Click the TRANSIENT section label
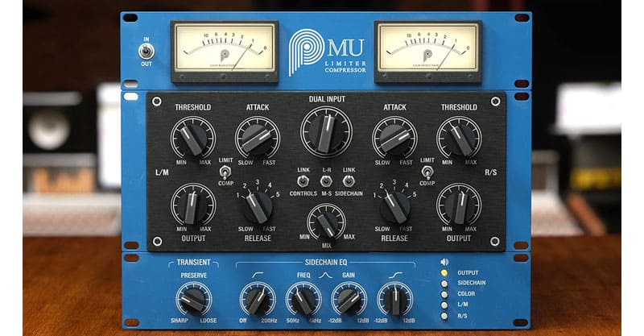Viewport: 644px width, 336px height. click(193, 263)
